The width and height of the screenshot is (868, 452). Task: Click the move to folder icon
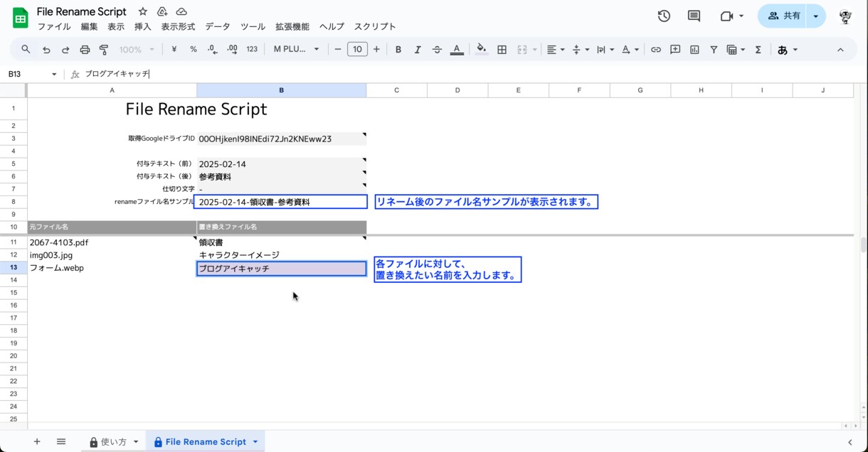pyautogui.click(x=162, y=11)
